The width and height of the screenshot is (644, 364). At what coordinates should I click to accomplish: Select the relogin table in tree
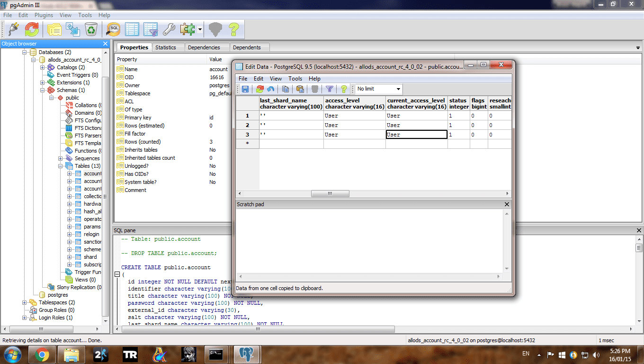click(91, 234)
